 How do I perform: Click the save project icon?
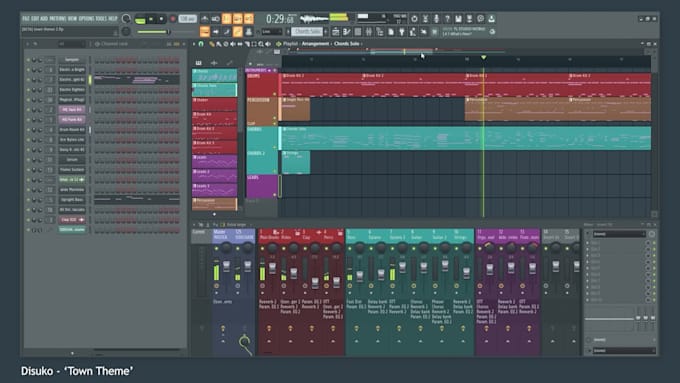(x=458, y=19)
